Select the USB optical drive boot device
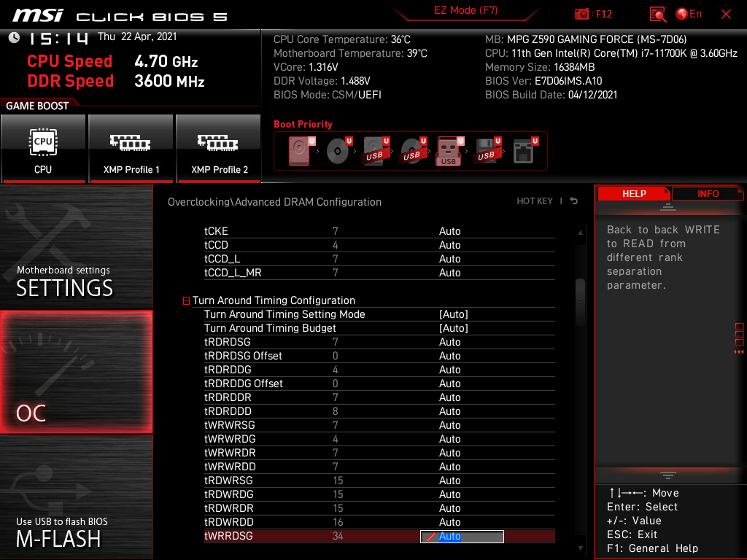Image resolution: width=747 pixels, height=560 pixels. pos(413,151)
